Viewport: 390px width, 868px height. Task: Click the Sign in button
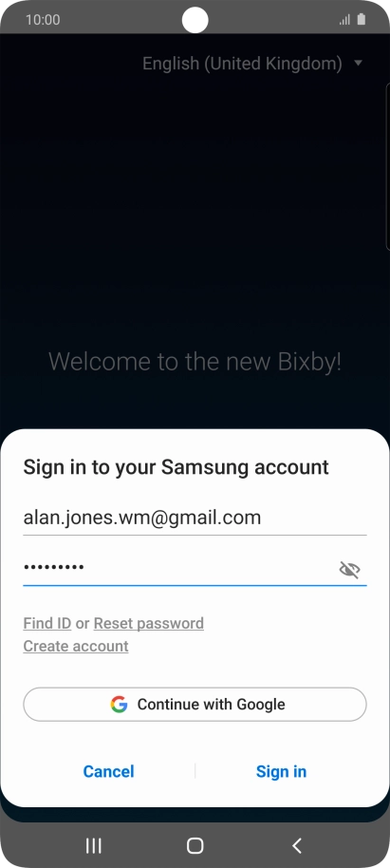point(281,771)
